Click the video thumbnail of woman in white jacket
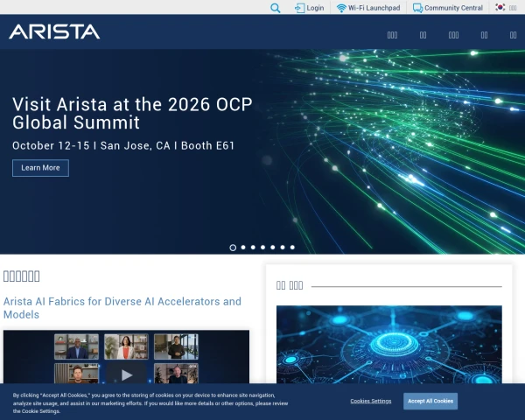Viewport: 525px width, 420px height. pyautogui.click(x=126, y=346)
